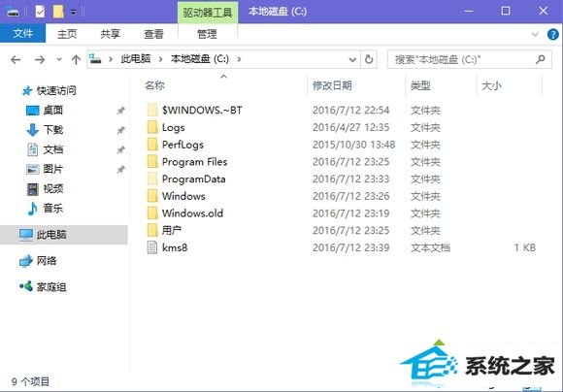This screenshot has width=563, height=392.
Task: Select the kms8 text file icon
Action: (152, 247)
